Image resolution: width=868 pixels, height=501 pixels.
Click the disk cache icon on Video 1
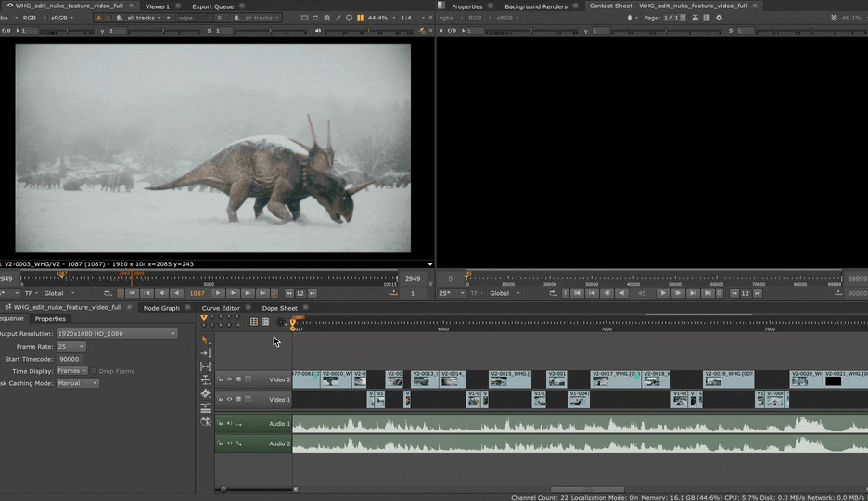coord(238,399)
